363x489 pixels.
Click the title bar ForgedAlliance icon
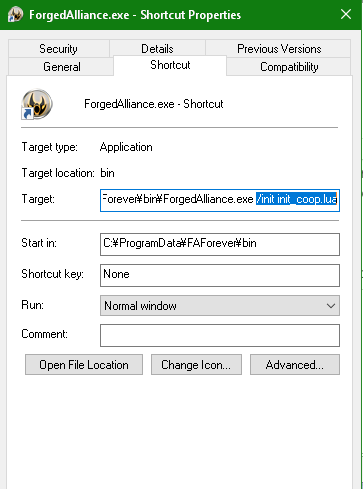click(x=15, y=15)
